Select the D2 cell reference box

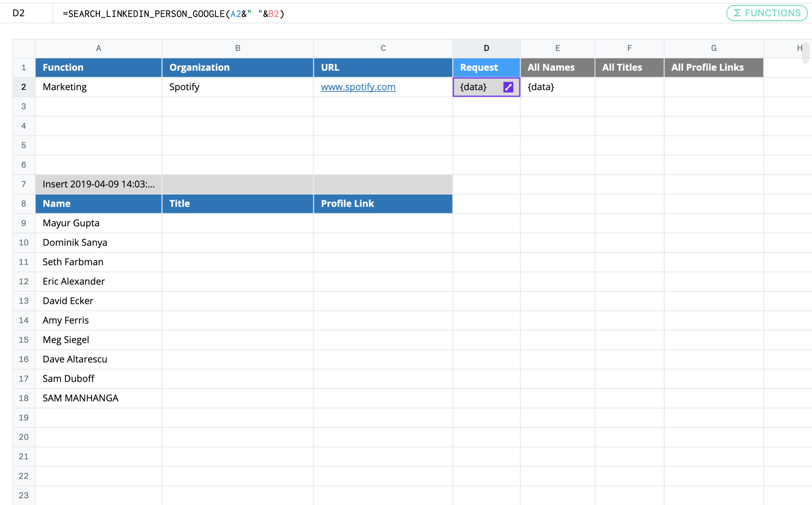19,13
